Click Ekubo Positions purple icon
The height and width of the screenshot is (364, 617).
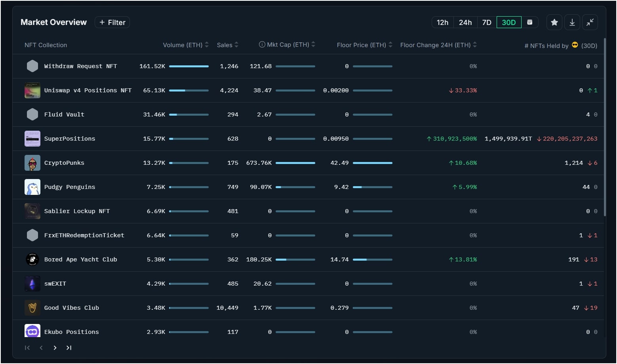coord(32,331)
